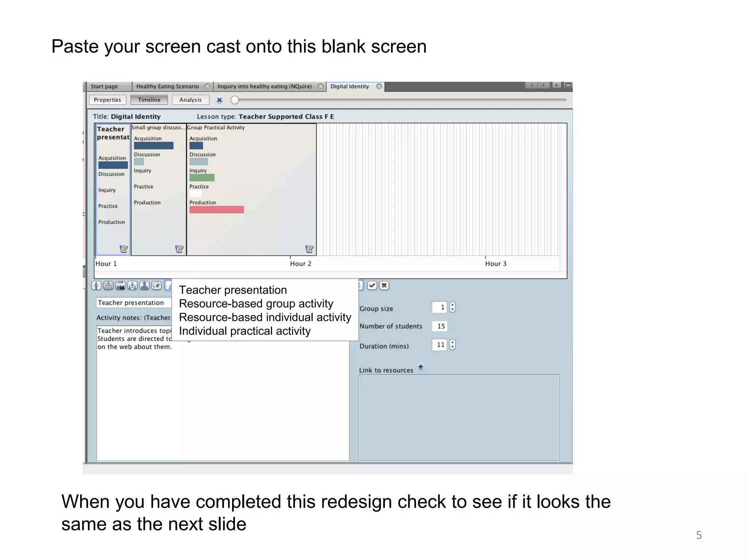Click the Group size stepper arrows
747x560 pixels.
[x=452, y=307]
